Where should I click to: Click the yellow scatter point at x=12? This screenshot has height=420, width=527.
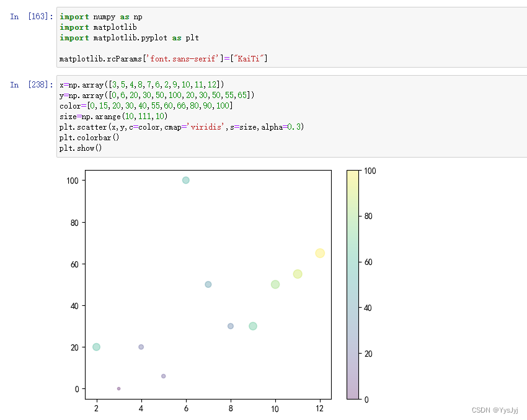(x=320, y=253)
